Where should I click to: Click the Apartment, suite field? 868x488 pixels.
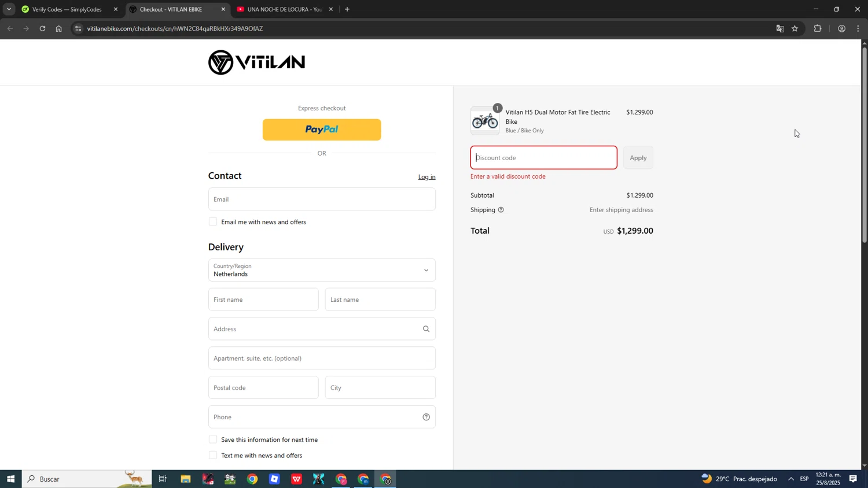click(322, 358)
